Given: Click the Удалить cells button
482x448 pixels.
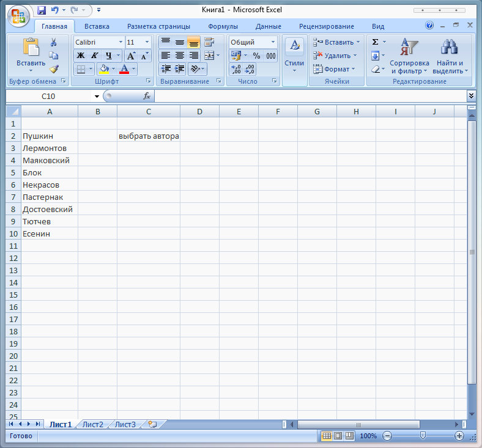Looking at the screenshot, I should (x=335, y=56).
